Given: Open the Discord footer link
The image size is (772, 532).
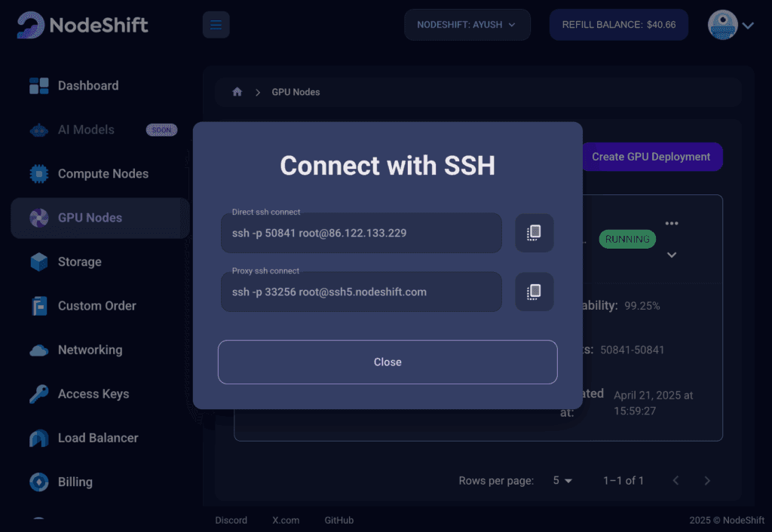Looking at the screenshot, I should pos(231,520).
